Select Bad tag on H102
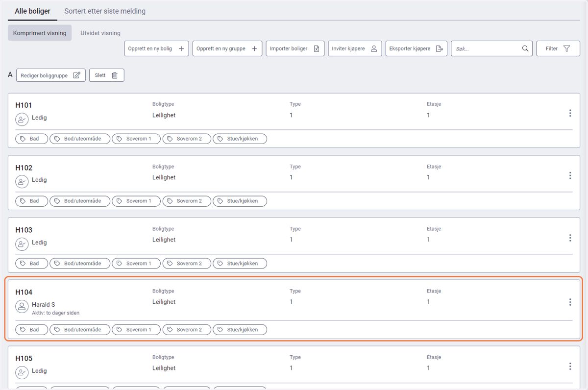 tap(31, 201)
